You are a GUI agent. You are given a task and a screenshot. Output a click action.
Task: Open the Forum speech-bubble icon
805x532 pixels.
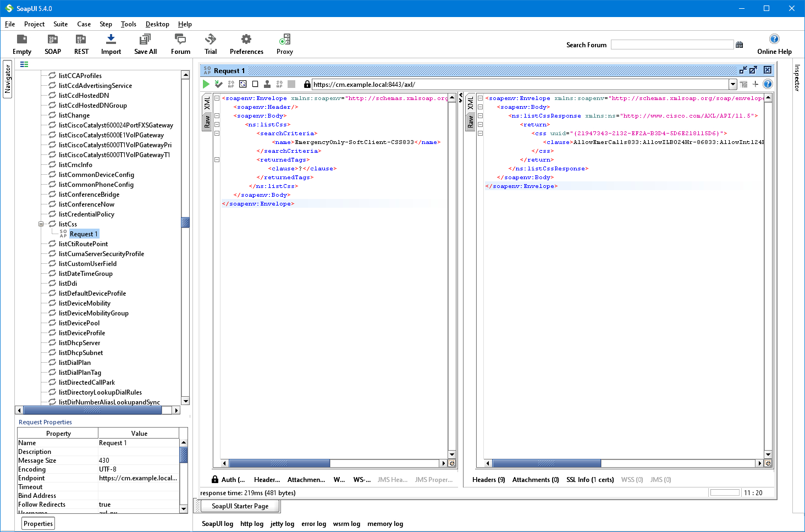180,44
